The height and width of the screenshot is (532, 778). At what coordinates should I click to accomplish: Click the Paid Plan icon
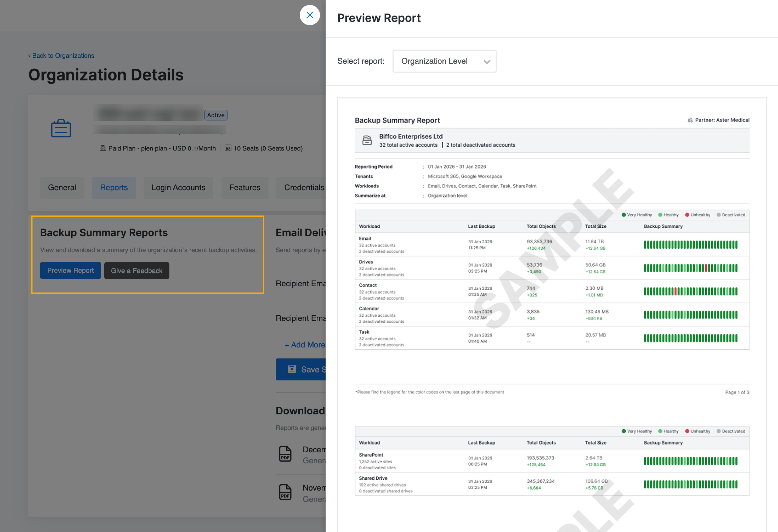[x=103, y=148]
